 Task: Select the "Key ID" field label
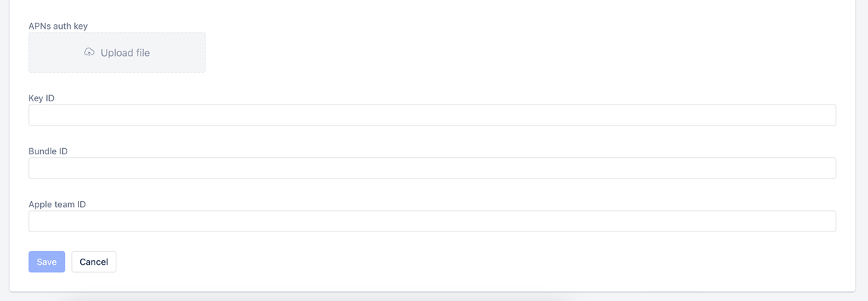(x=42, y=98)
